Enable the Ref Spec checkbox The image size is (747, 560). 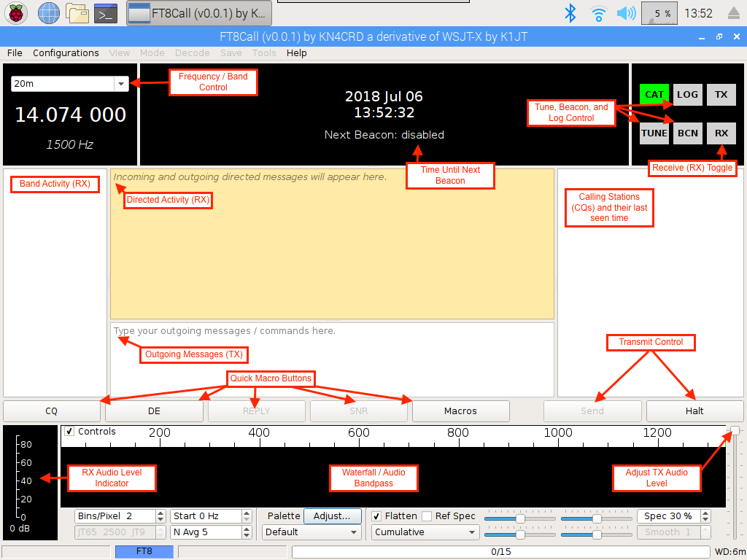427,516
